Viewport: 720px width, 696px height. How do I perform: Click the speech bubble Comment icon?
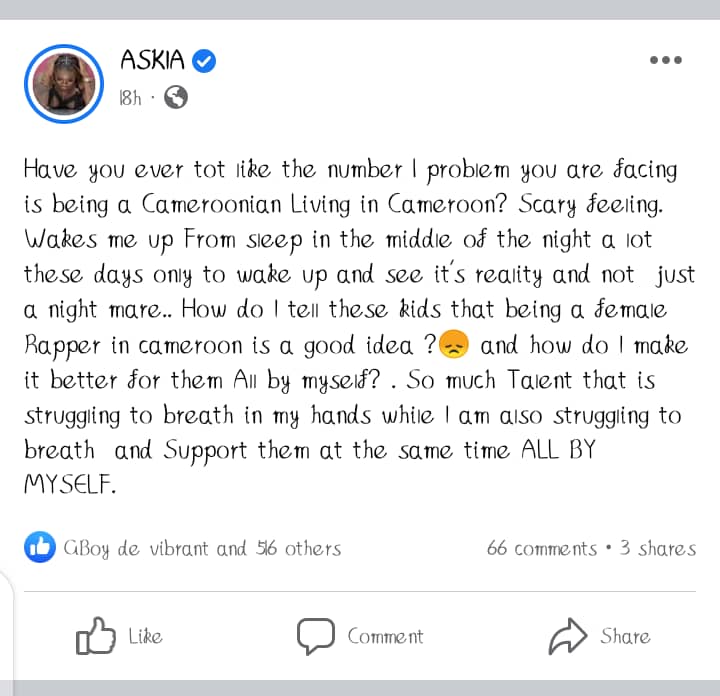[x=315, y=636]
